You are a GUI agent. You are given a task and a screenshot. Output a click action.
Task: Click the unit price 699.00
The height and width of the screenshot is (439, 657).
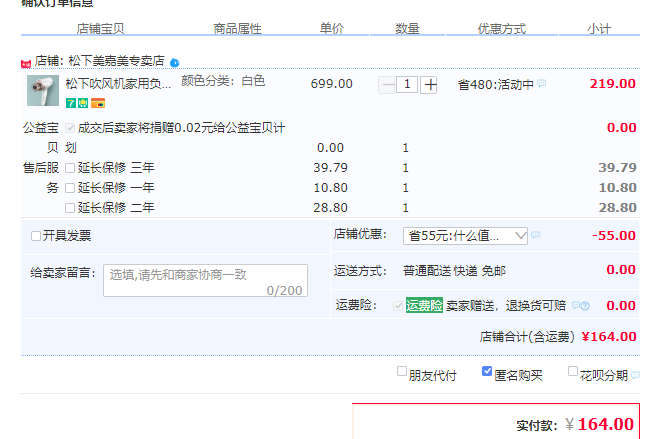coord(331,84)
